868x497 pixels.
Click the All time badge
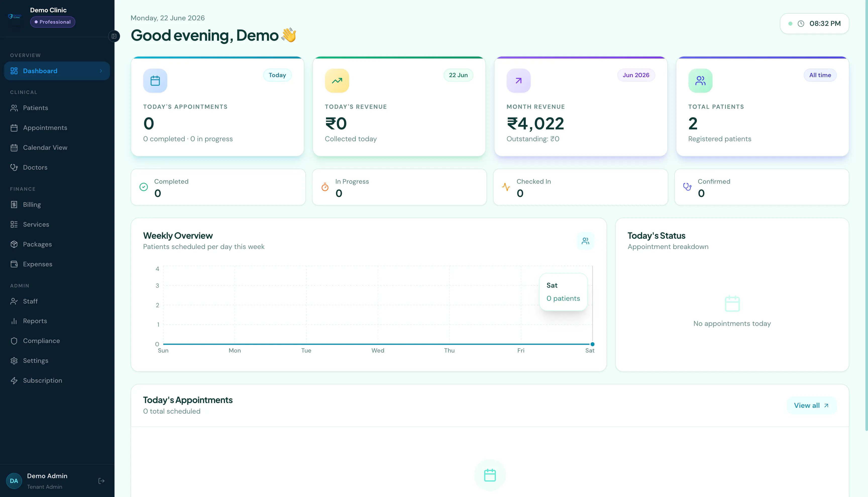pos(820,75)
